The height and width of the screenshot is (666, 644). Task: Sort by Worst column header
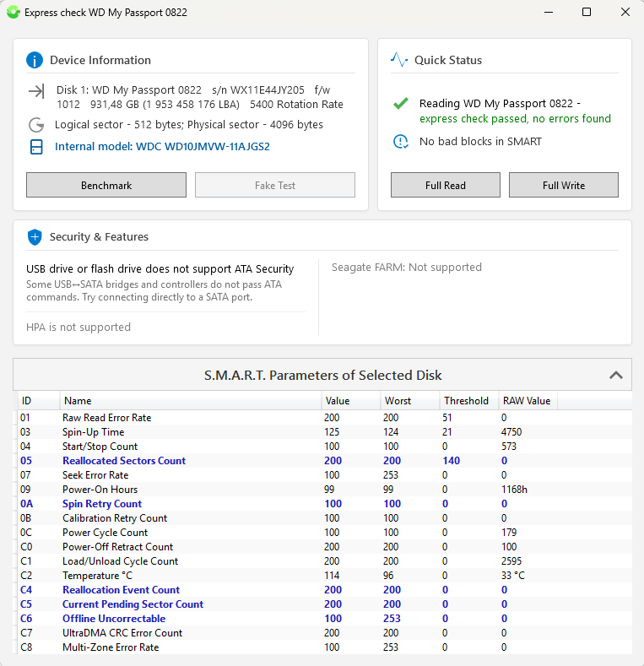point(410,401)
